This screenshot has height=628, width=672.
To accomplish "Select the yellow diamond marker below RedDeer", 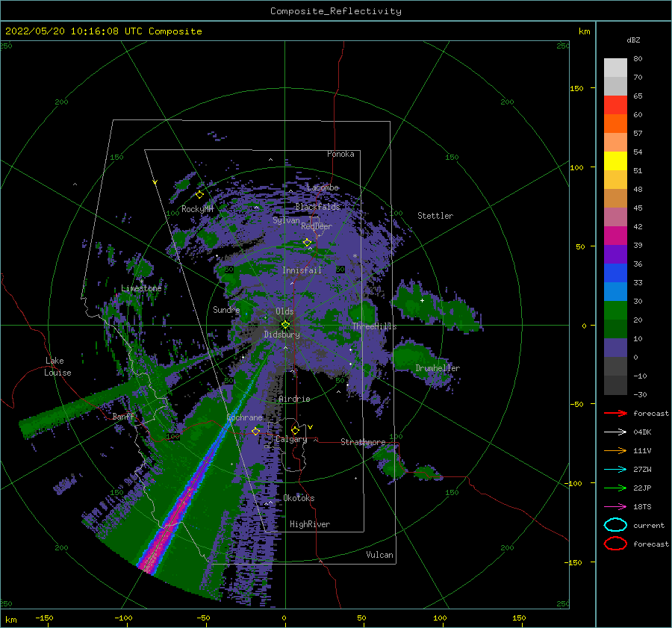I will (308, 243).
